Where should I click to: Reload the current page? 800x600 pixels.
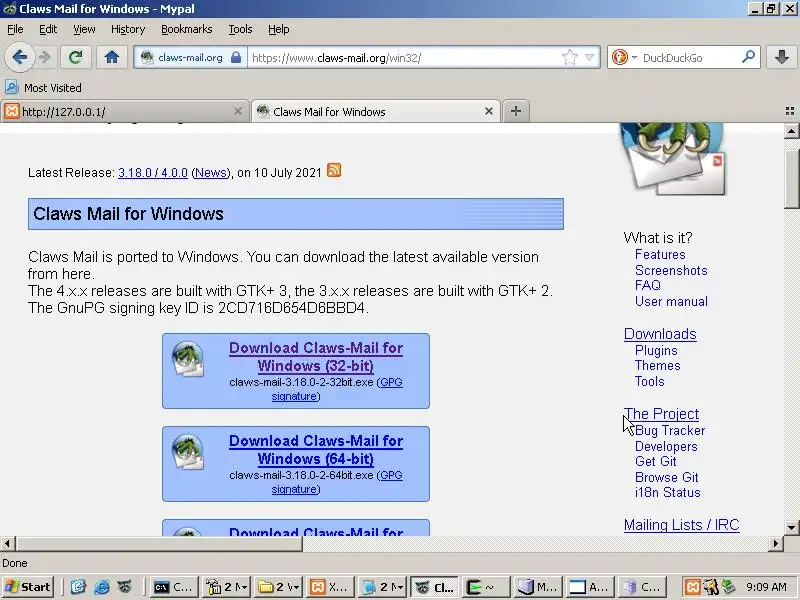(76, 57)
